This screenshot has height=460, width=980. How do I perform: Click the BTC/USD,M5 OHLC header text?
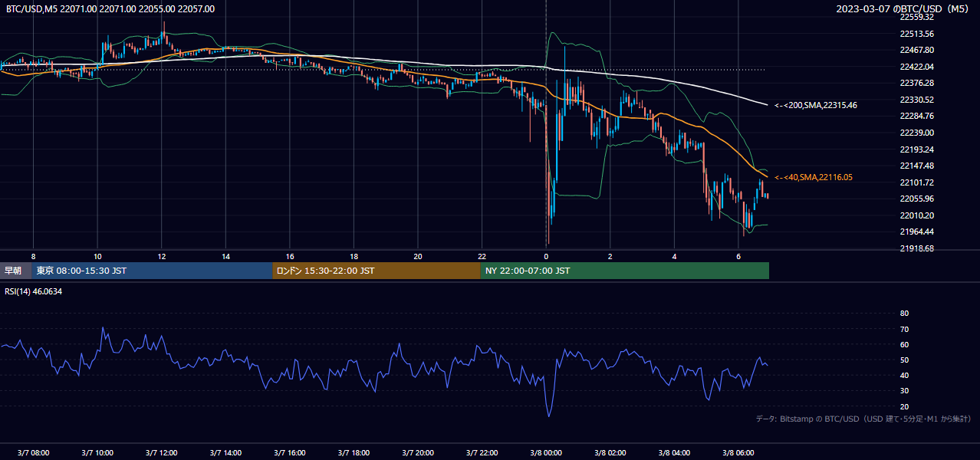pyautogui.click(x=110, y=9)
